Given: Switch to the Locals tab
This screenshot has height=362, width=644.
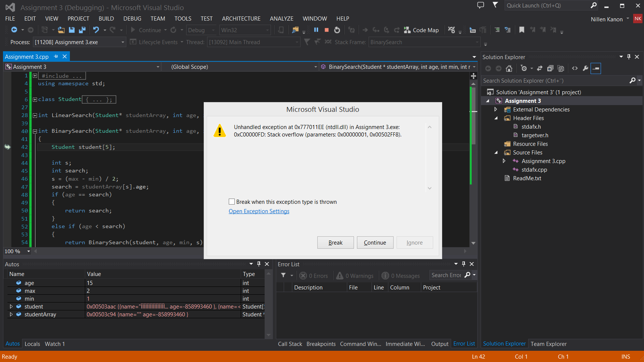Looking at the screenshot, I should pos(32,344).
